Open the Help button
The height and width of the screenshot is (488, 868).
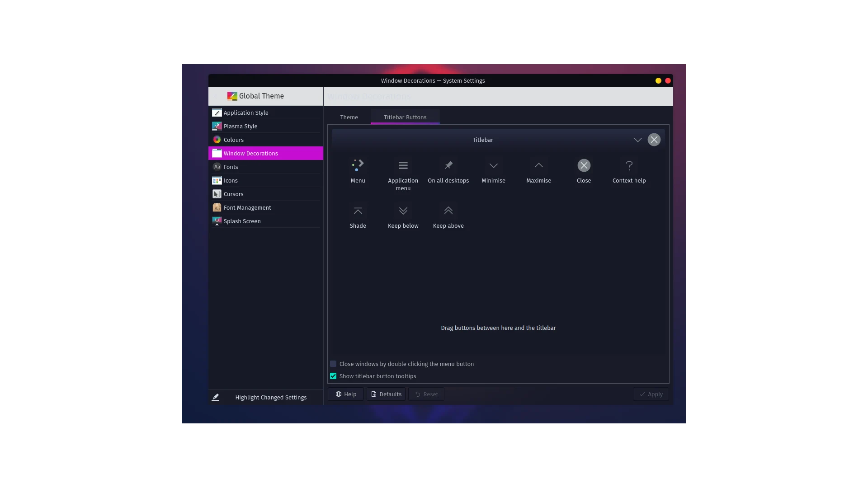pyautogui.click(x=346, y=394)
